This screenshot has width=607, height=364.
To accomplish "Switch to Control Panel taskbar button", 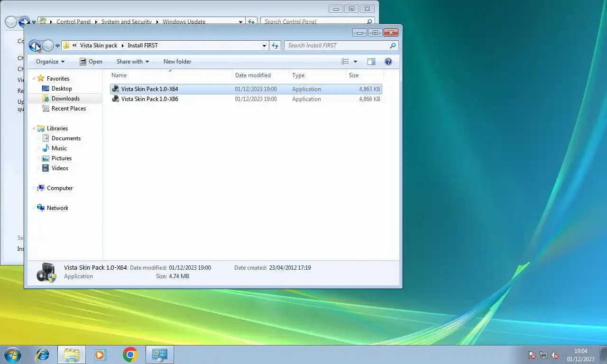I will click(159, 355).
